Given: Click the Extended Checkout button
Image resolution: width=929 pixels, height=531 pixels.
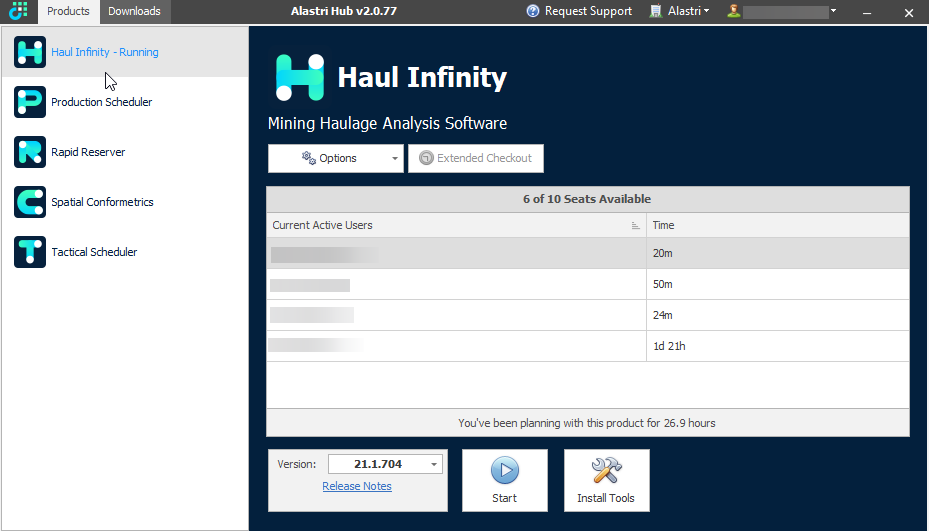Looking at the screenshot, I should 476,158.
